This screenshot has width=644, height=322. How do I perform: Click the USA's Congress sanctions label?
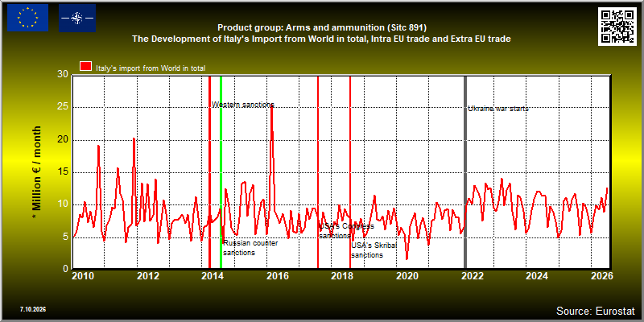click(x=346, y=231)
